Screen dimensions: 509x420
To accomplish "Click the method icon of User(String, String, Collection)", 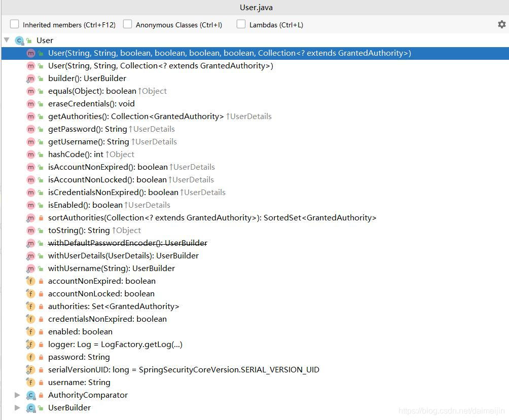I will click(30, 66).
